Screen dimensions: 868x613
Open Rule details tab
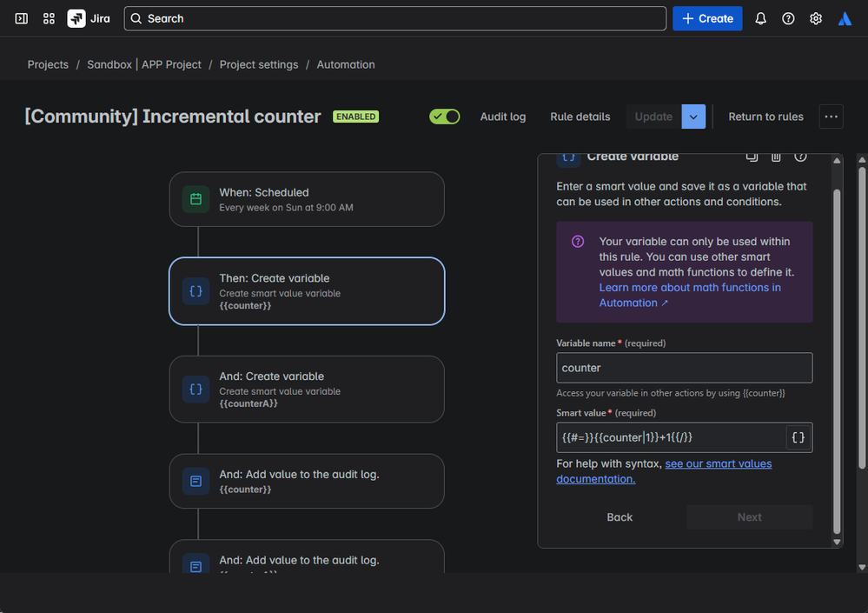pyautogui.click(x=580, y=117)
